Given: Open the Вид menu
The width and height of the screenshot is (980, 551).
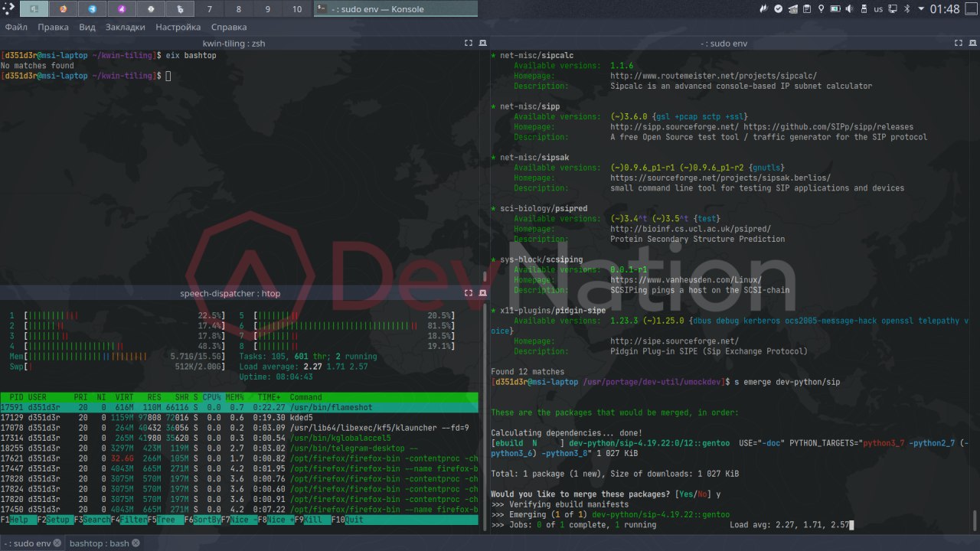Looking at the screenshot, I should pos(87,27).
